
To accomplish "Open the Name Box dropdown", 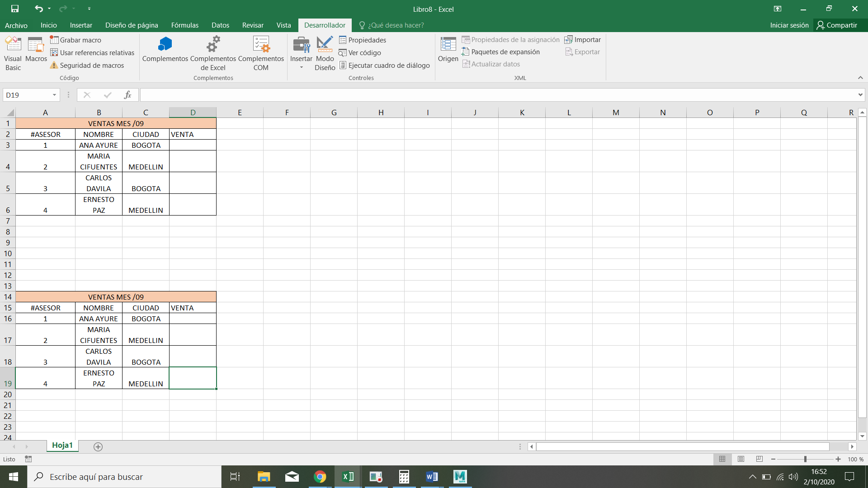I will [x=53, y=95].
